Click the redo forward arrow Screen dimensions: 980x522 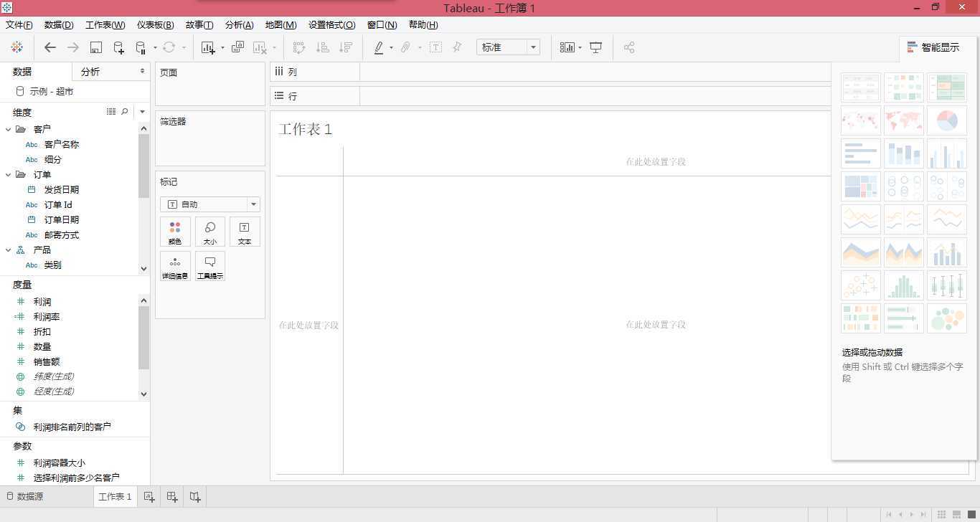tap(72, 47)
